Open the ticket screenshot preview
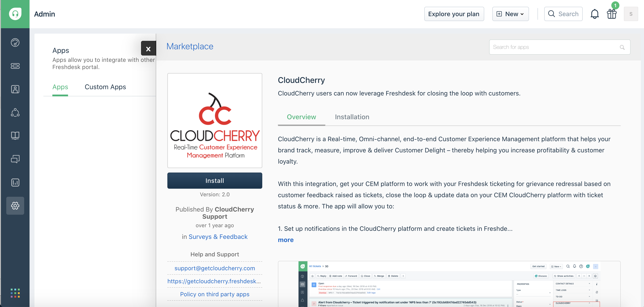This screenshot has width=644, height=307. [x=449, y=284]
